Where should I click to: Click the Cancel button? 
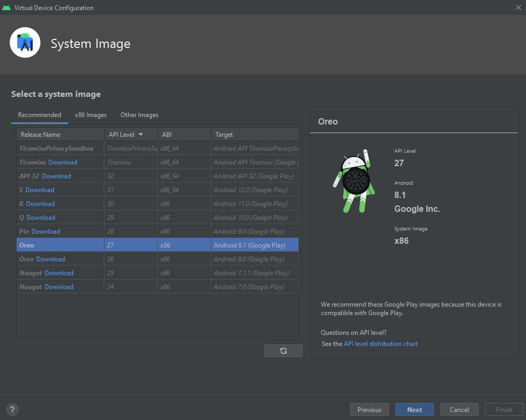point(459,409)
